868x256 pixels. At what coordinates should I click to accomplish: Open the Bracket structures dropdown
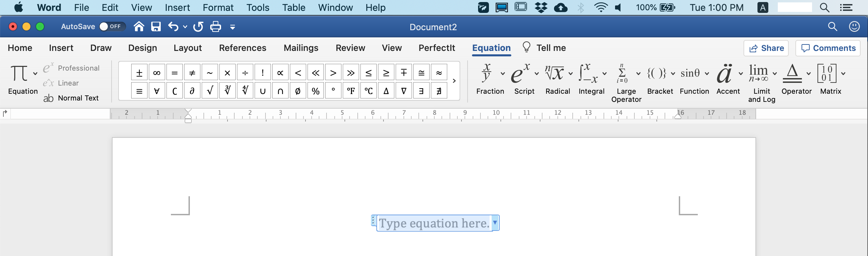coord(673,73)
